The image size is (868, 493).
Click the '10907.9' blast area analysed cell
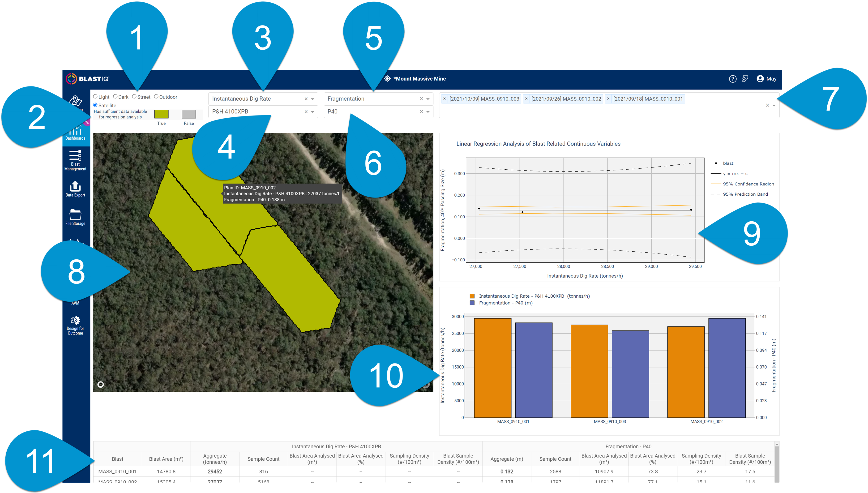604,472
